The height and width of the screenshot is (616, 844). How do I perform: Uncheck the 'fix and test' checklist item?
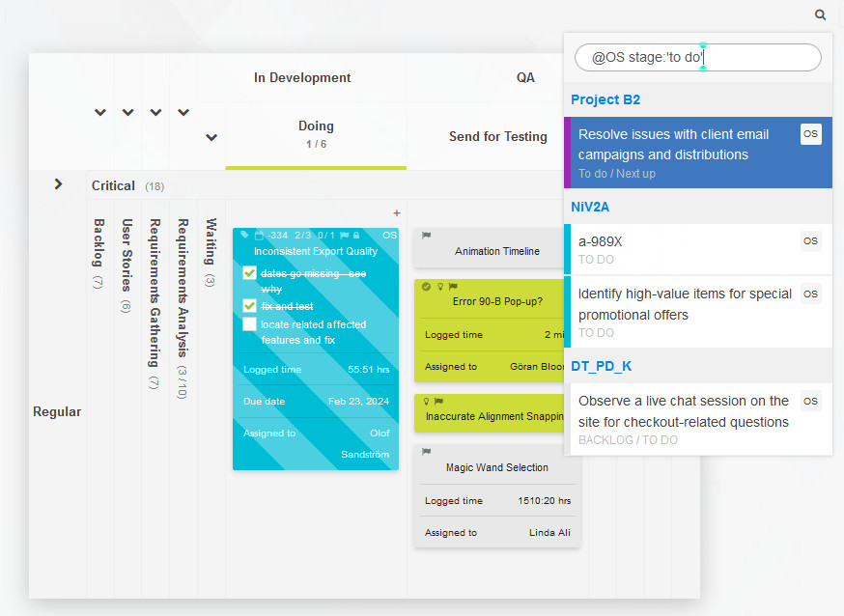pyautogui.click(x=249, y=305)
